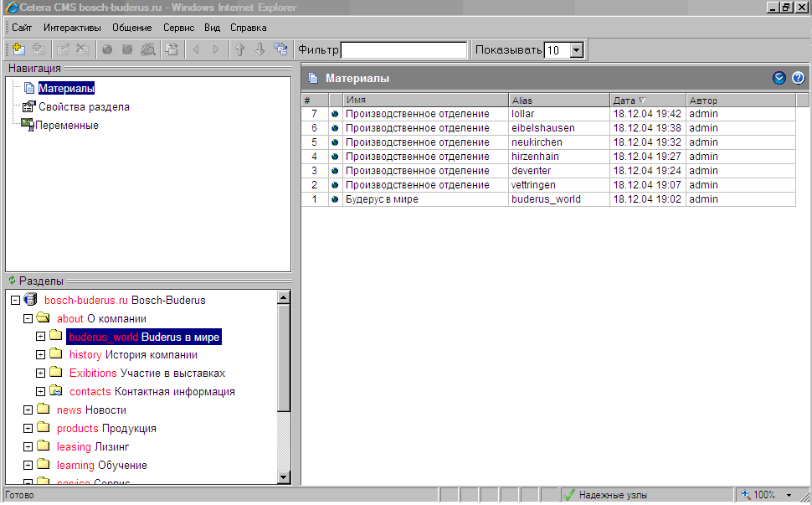The height and width of the screenshot is (505, 812).
Task: Open the Интерактивы menu
Action: (x=72, y=28)
